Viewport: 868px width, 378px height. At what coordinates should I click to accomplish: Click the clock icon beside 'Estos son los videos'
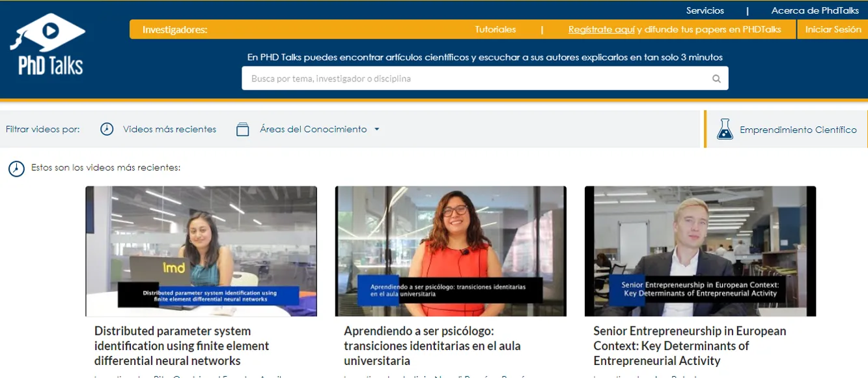(16, 169)
